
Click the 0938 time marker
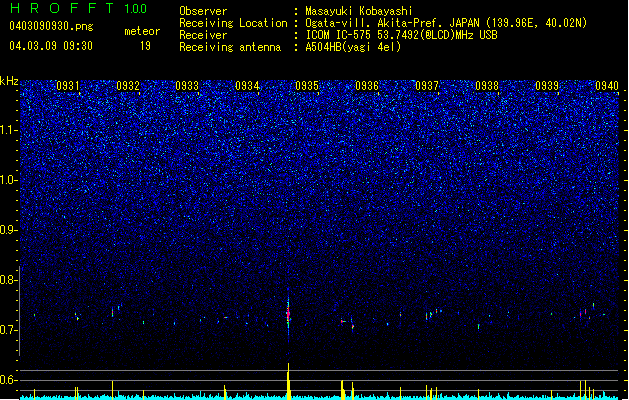click(x=487, y=86)
